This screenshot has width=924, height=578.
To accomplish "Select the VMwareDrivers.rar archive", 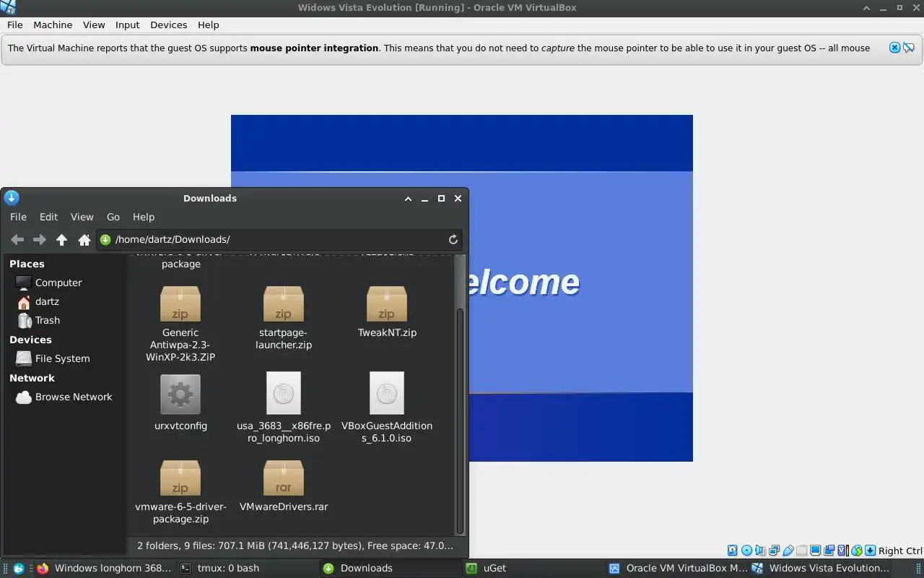I will 284,486.
